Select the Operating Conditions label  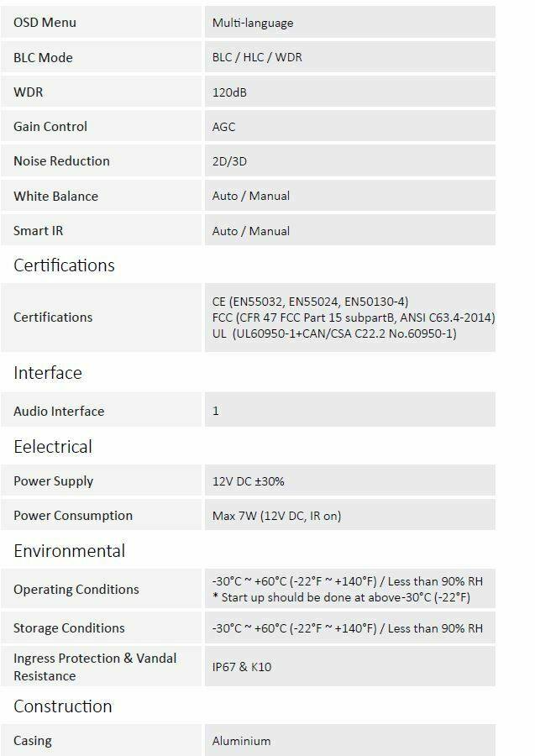[x=76, y=589]
